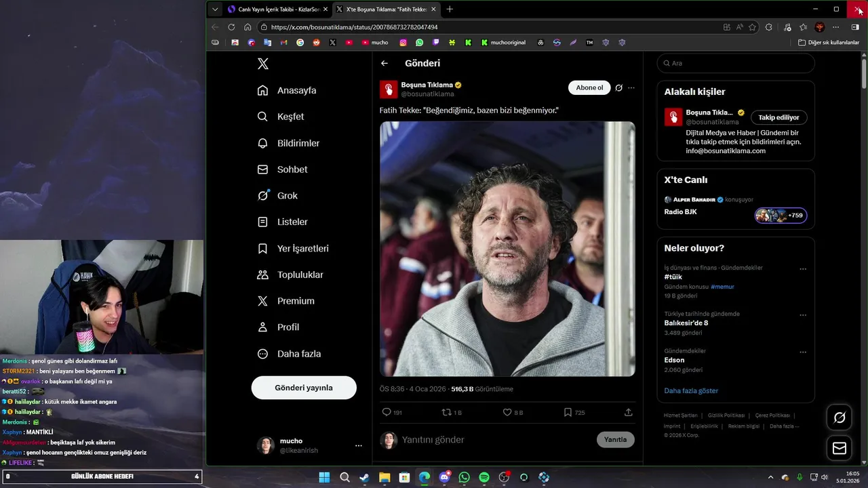Open Discord from taskbar
Screen dimensions: 868x488
click(x=444, y=477)
